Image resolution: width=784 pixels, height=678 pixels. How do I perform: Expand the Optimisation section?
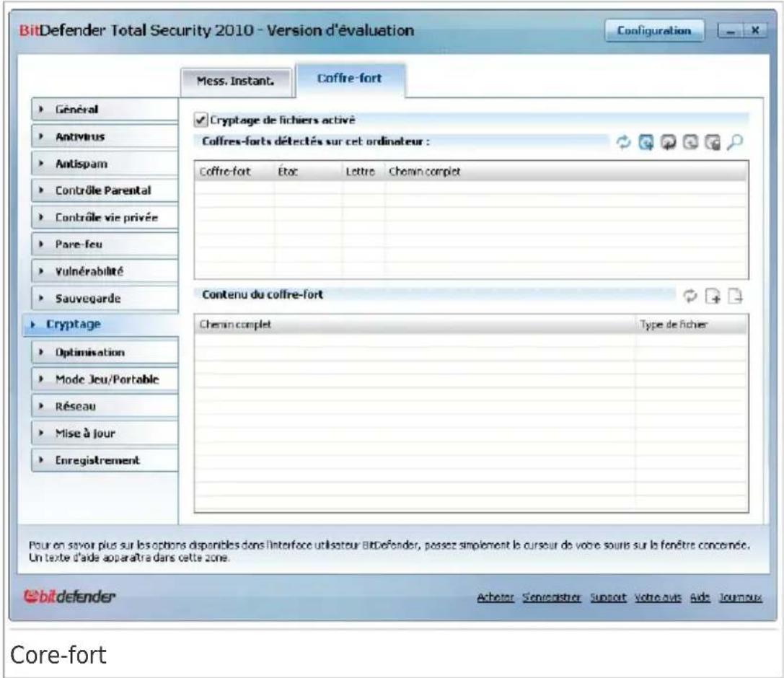tap(105, 352)
